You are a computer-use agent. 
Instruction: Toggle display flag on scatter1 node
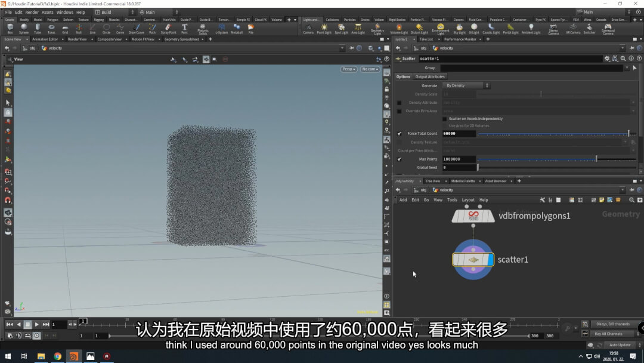490,259
